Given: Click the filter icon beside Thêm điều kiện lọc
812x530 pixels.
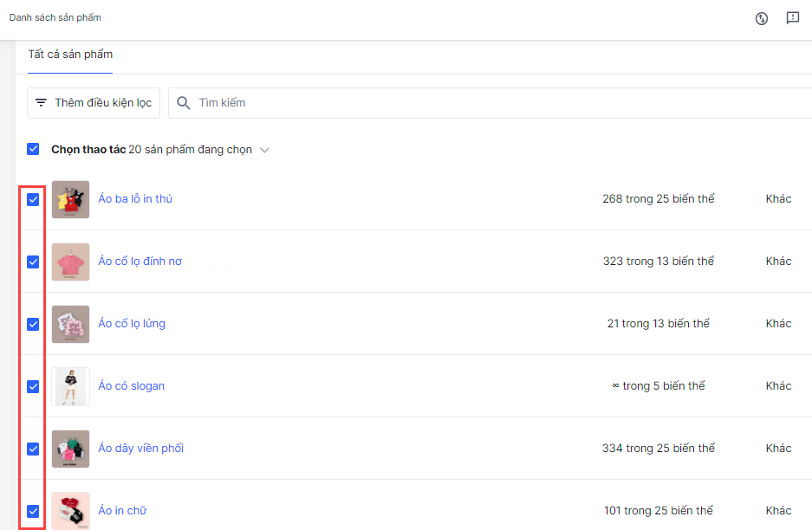Looking at the screenshot, I should [x=41, y=102].
